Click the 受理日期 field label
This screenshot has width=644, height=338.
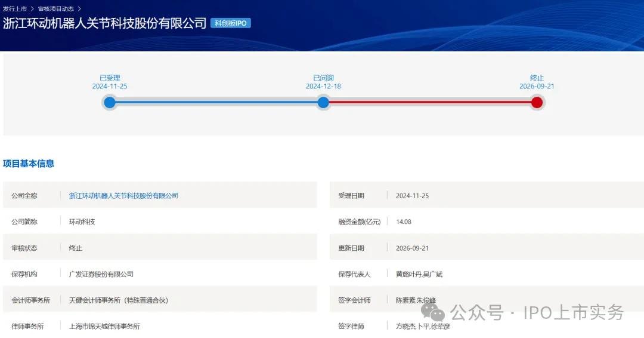tap(351, 196)
